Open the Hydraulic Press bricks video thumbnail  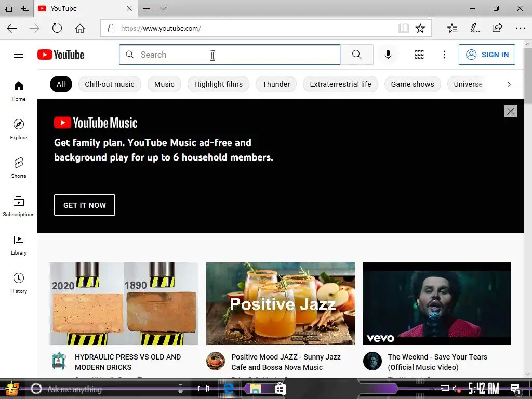click(124, 303)
